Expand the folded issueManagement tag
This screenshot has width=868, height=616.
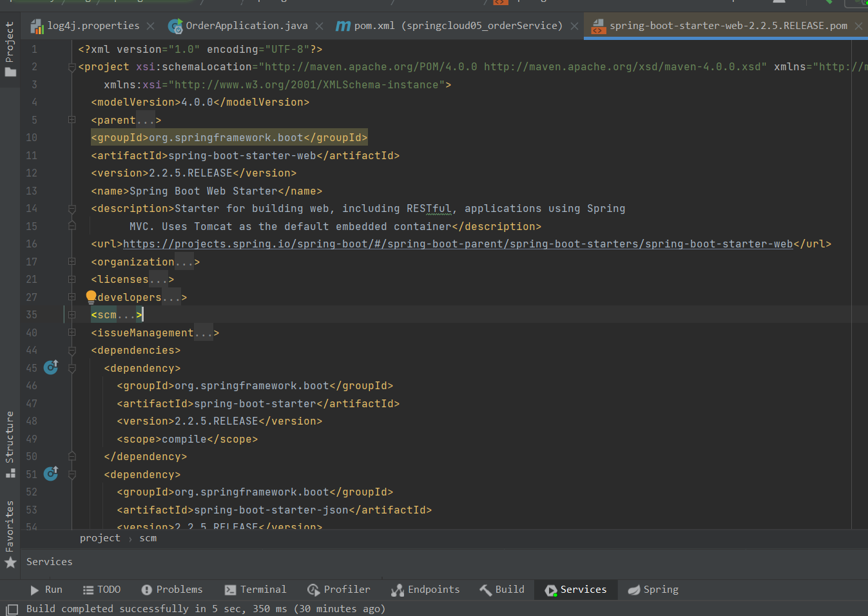pos(72,332)
